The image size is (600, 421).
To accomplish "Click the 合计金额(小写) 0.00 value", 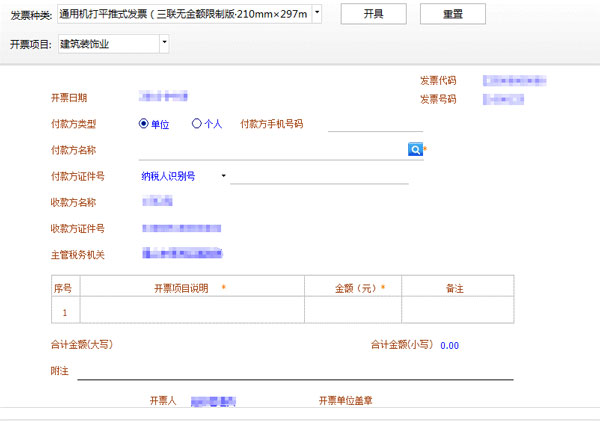I will click(449, 345).
